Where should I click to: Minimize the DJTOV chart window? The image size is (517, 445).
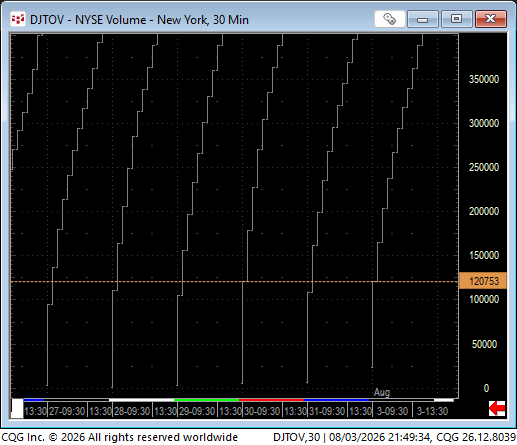422,19
